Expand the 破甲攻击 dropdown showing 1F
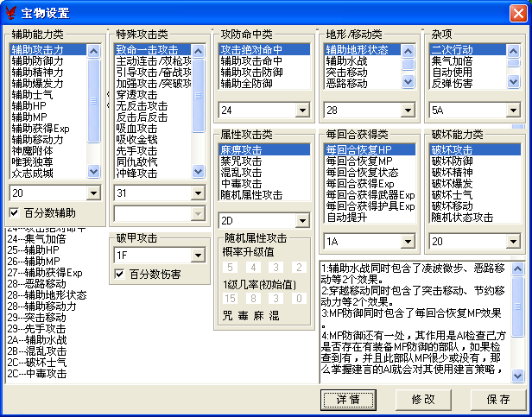This screenshot has width=532, height=417. 198,255
